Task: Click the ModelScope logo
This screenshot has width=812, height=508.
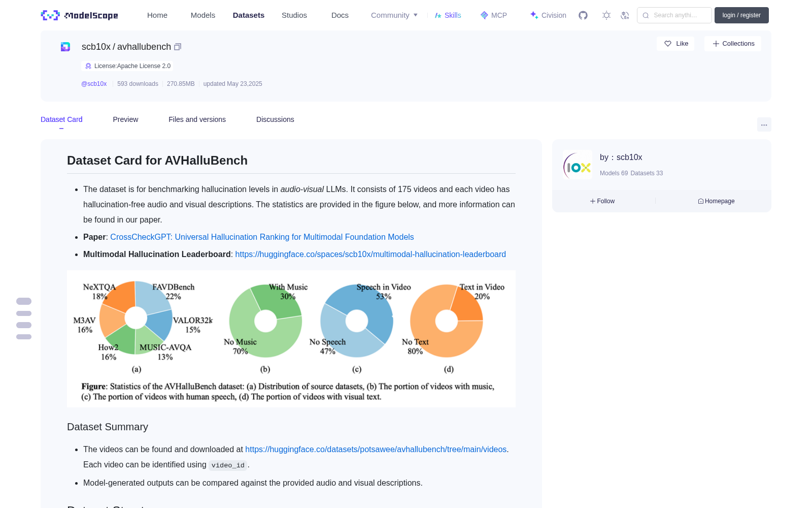Action: click(x=79, y=15)
